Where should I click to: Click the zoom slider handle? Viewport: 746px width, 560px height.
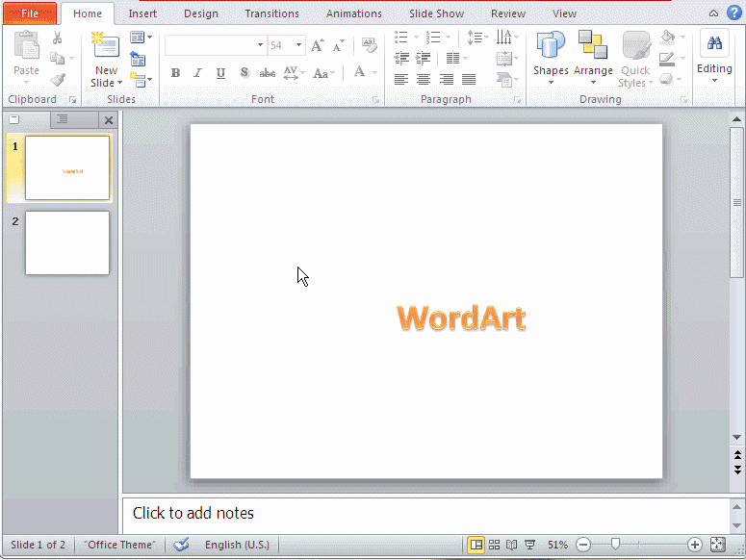(615, 545)
